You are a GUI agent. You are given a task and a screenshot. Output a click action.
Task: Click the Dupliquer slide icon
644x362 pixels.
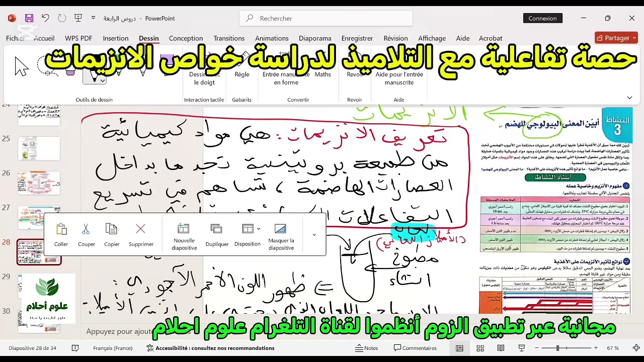coord(217,235)
